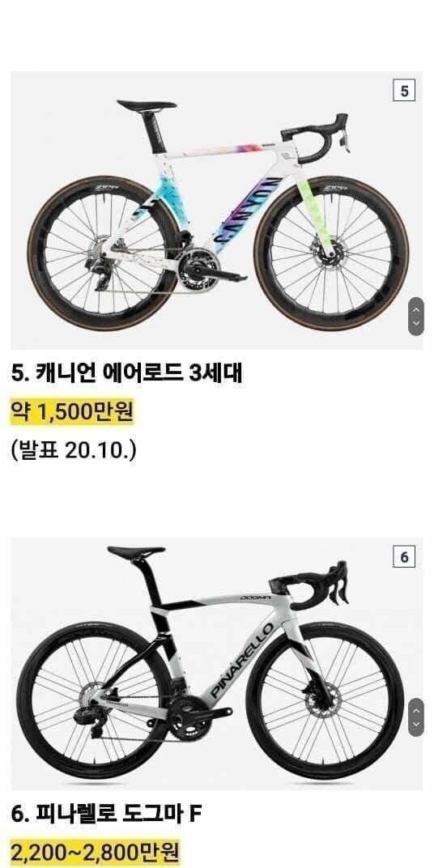Select the heading 5. 캐니언 에어로드 3세대
Image resolution: width=434 pixels, height=868 pixels.
[x=127, y=375]
